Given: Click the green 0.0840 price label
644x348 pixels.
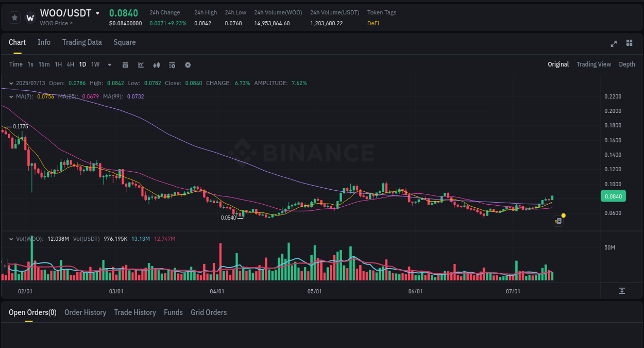Looking at the screenshot, I should point(614,196).
